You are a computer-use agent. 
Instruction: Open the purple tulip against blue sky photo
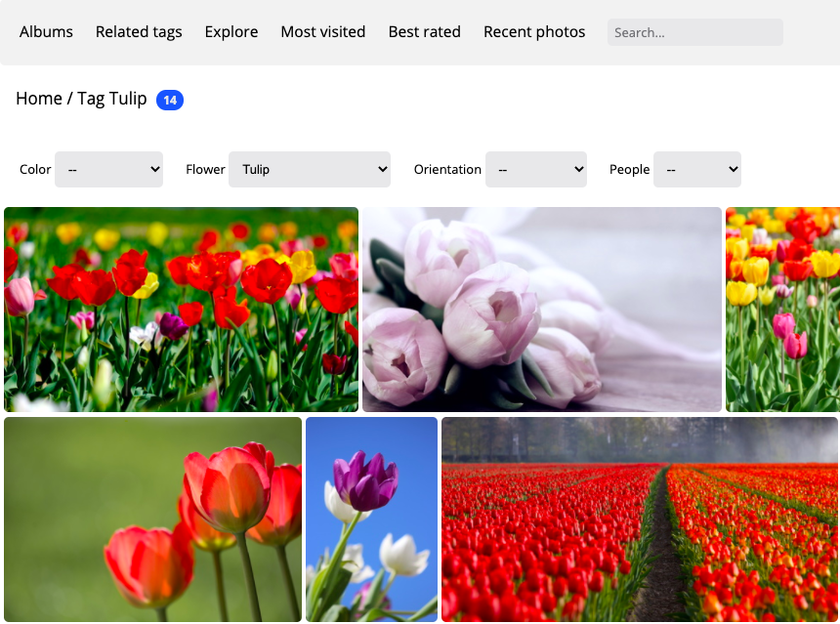click(372, 520)
